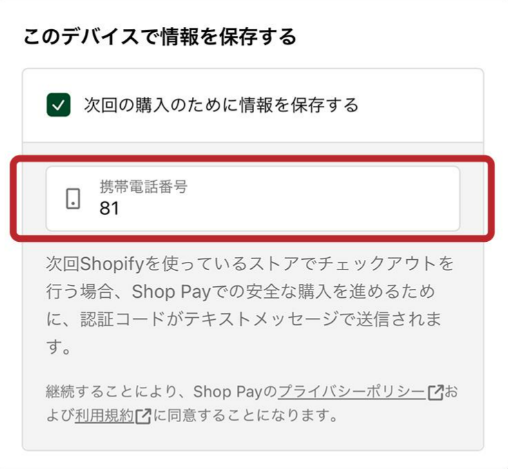Click the red highlight border around phone field
The width and height of the screenshot is (508, 469).
(253, 158)
